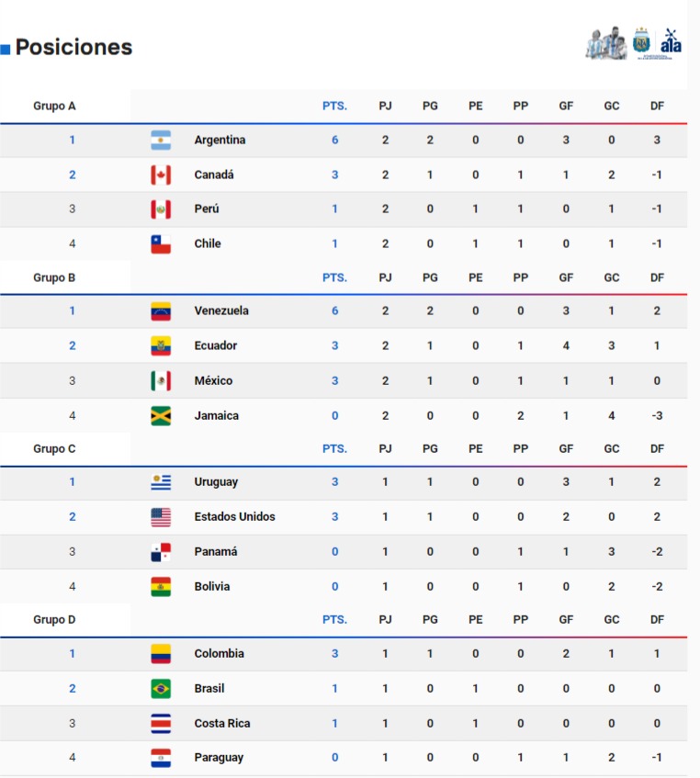The width and height of the screenshot is (700, 778).
Task: Click the Paraguay flag icon
Action: pos(161,758)
